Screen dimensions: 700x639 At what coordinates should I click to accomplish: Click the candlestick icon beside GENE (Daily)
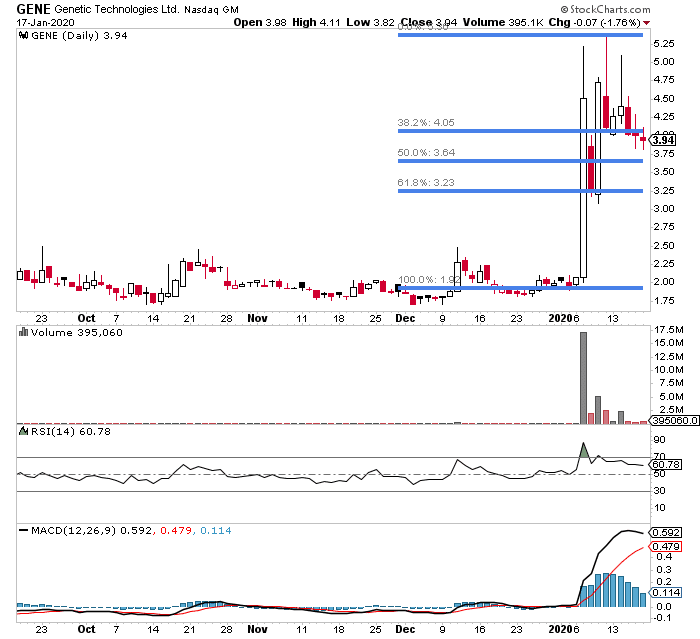click(24, 36)
